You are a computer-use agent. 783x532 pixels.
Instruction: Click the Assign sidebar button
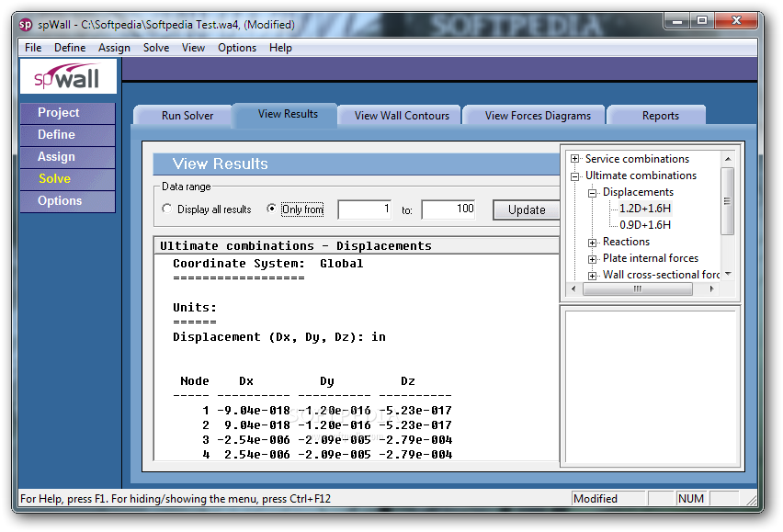click(68, 157)
